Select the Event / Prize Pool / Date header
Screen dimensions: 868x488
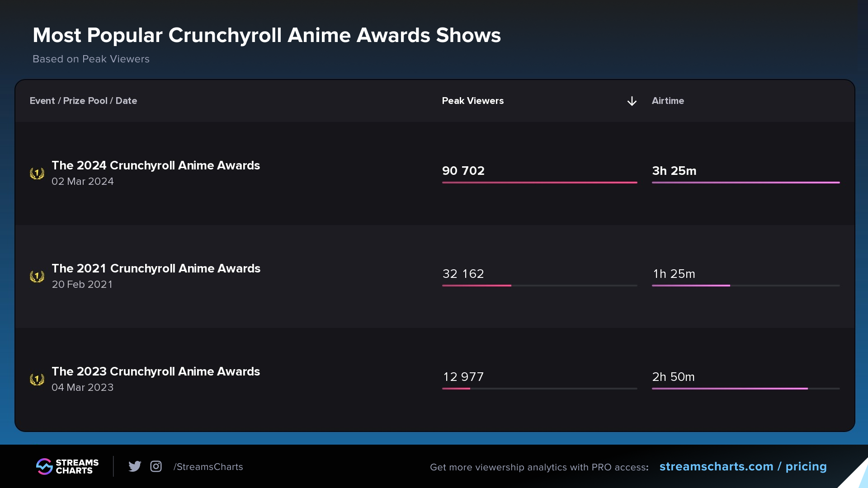83,101
